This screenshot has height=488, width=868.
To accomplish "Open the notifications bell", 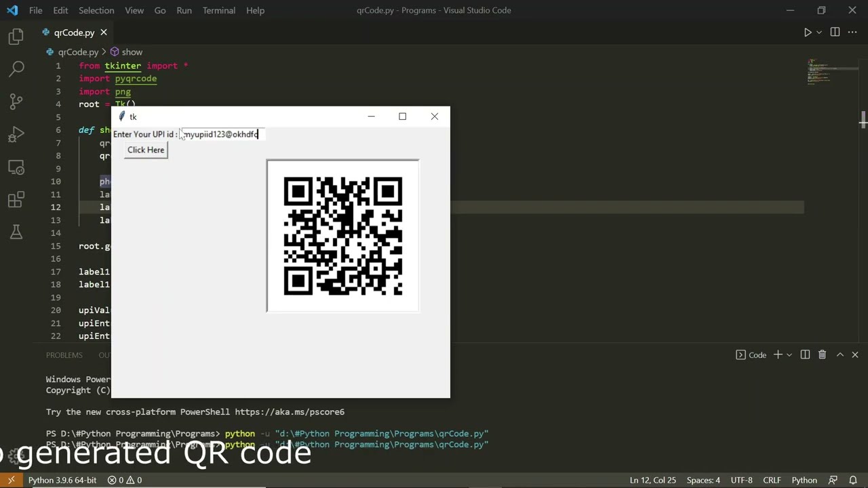I will tap(854, 480).
